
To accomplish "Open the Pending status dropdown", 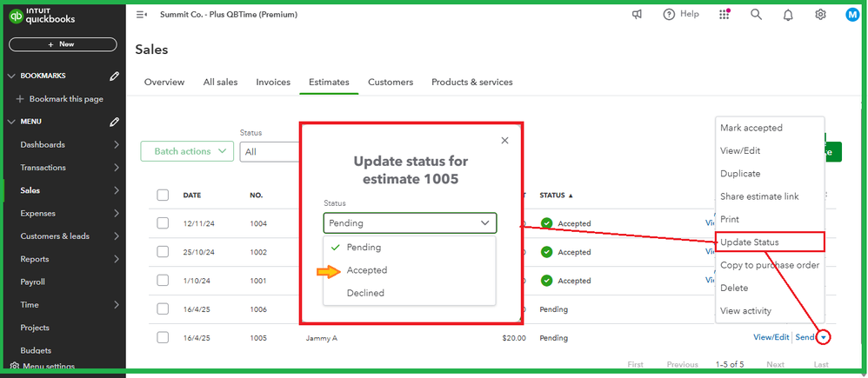I will (410, 223).
